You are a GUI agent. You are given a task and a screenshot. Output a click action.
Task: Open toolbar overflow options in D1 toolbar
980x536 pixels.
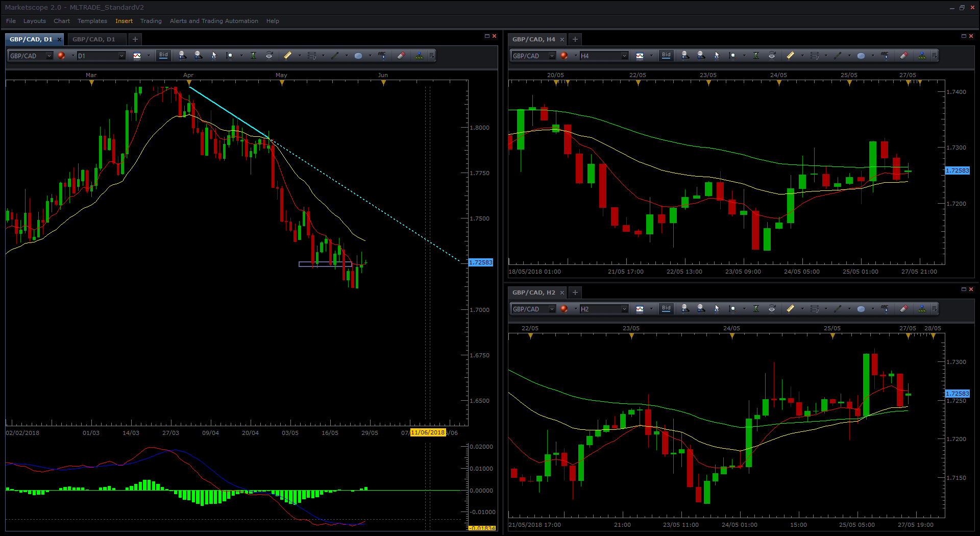coord(432,56)
